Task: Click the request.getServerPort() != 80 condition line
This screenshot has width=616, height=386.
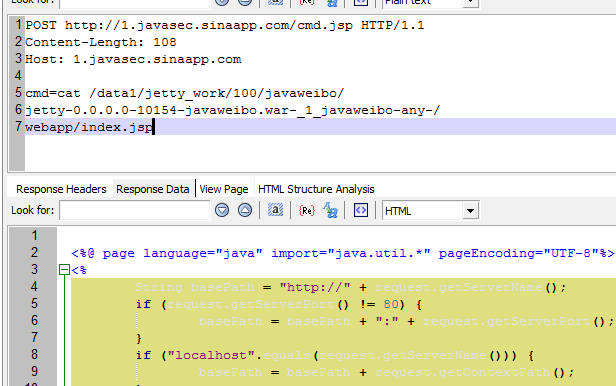Action: tap(279, 304)
